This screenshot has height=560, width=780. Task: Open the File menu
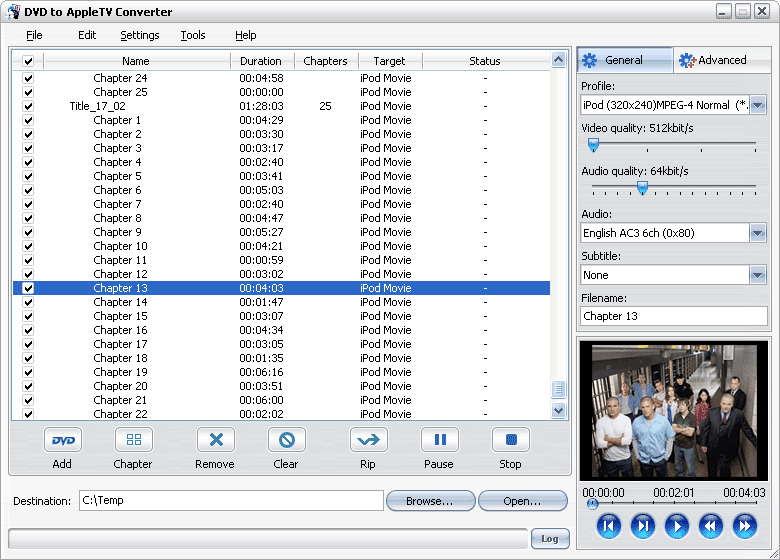pyautogui.click(x=34, y=35)
